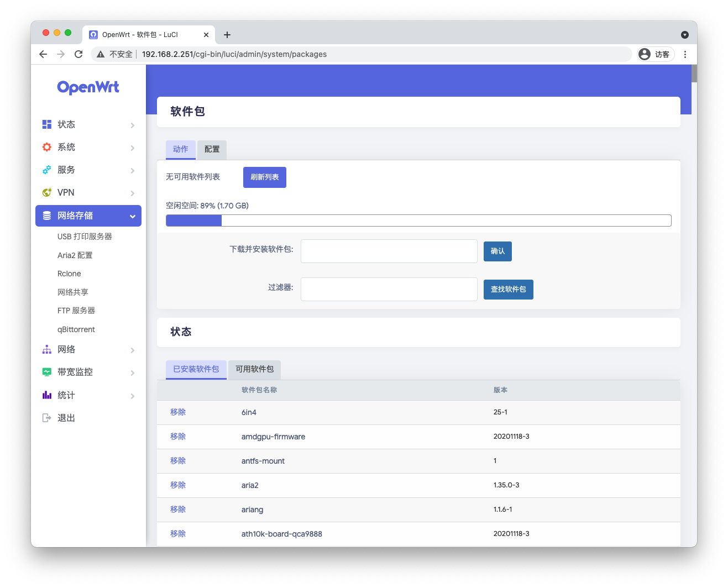Expand the 统计 menu chevron

(133, 396)
